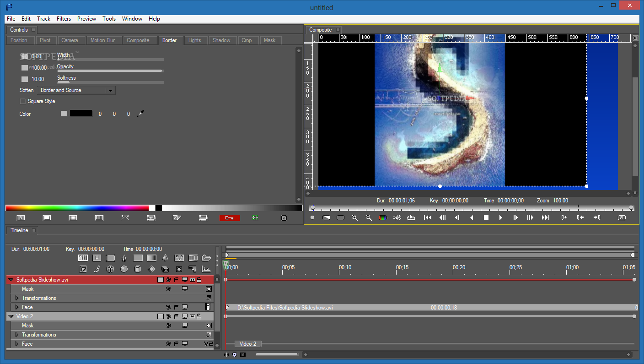Expand Face under Video 2
Viewport: 644px width, 364px height.
(17, 344)
